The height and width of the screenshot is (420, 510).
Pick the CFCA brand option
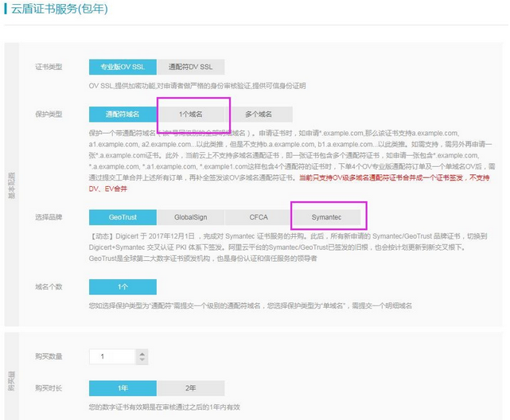(x=259, y=216)
